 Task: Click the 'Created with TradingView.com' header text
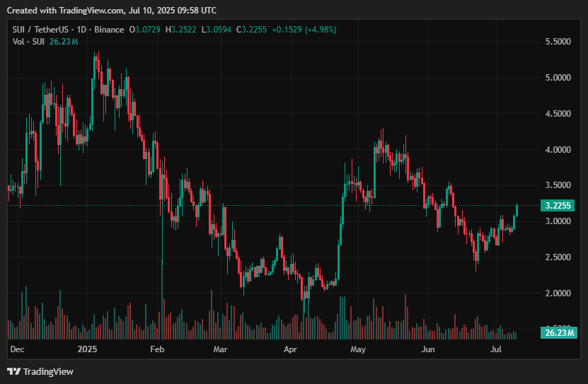(x=112, y=11)
